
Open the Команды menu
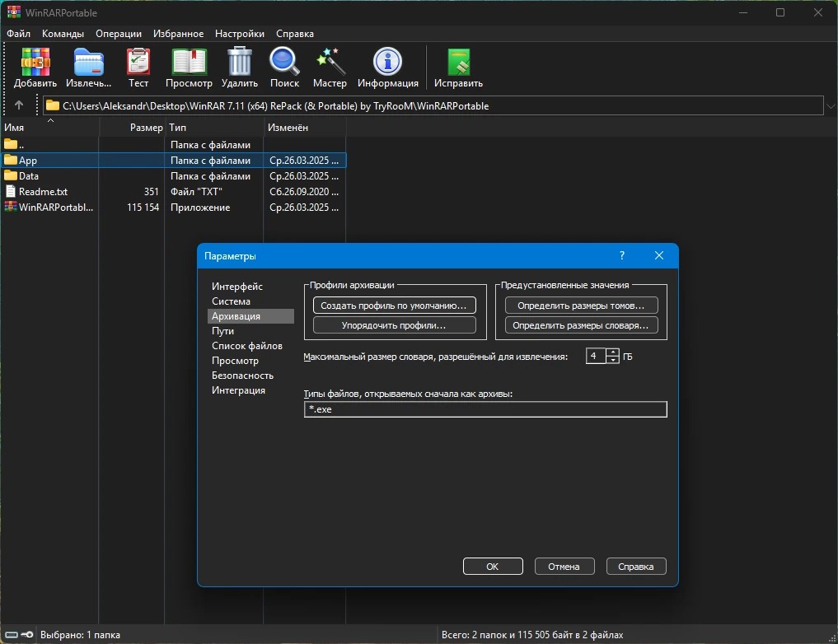tap(63, 34)
